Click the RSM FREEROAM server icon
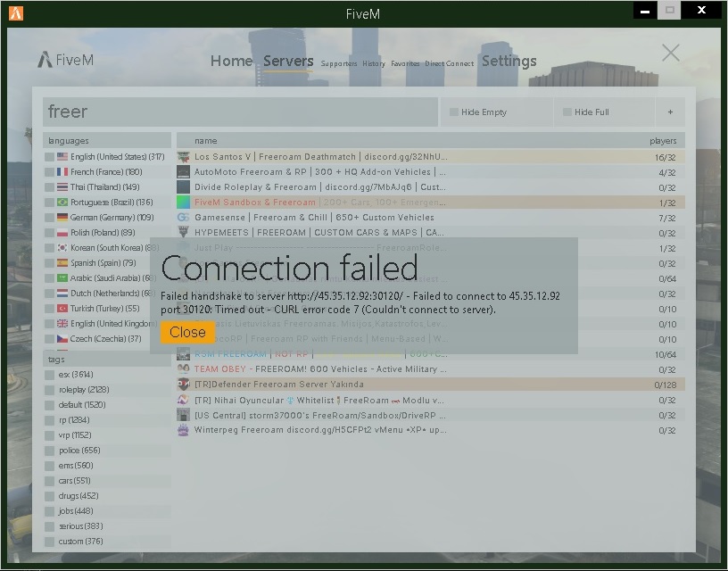This screenshot has height=571, width=728. click(x=184, y=355)
